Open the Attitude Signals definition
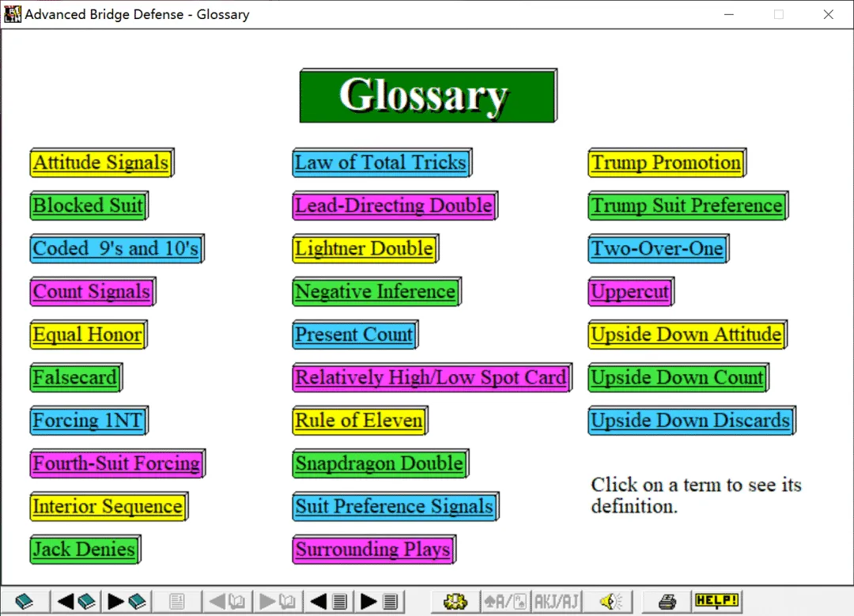 pyautogui.click(x=102, y=162)
